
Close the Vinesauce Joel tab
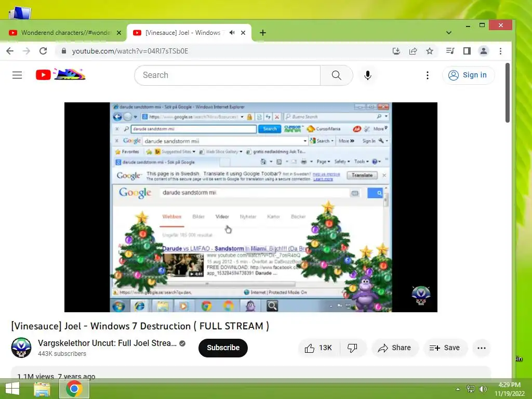[243, 33]
